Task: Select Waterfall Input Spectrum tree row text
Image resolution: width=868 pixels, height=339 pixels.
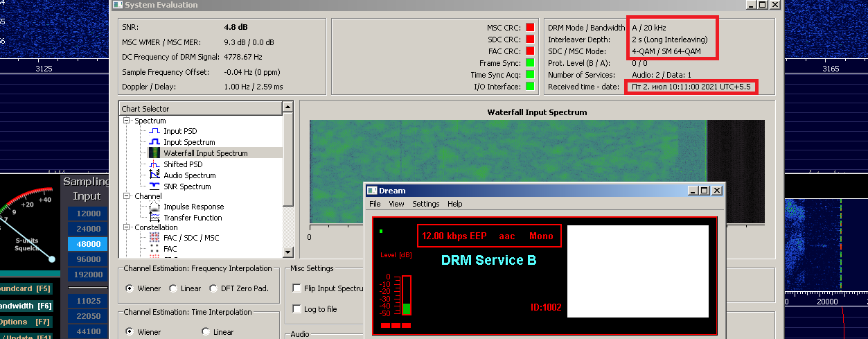Action: pos(206,153)
